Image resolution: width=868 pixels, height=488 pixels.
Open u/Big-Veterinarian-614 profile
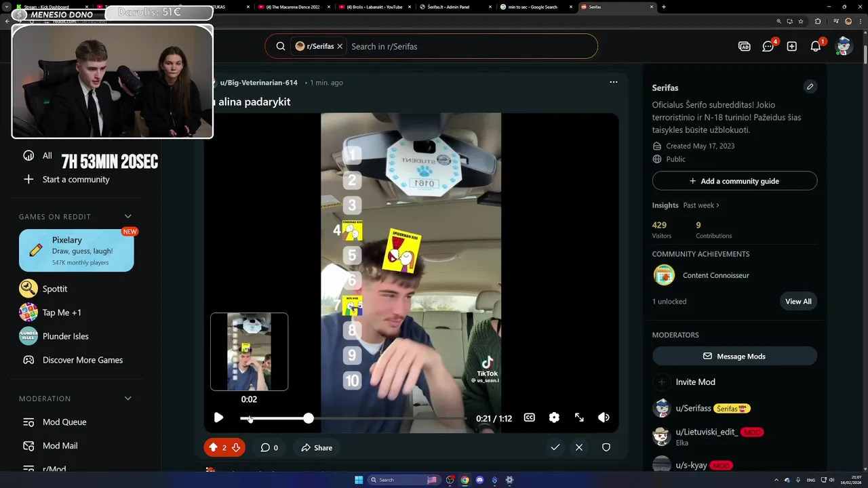258,83
